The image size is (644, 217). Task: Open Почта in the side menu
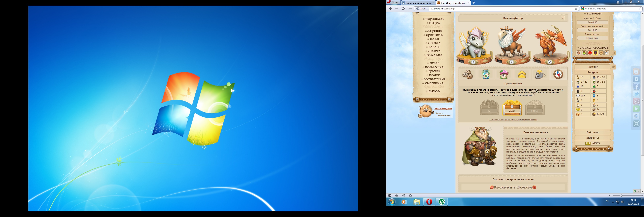point(434,23)
